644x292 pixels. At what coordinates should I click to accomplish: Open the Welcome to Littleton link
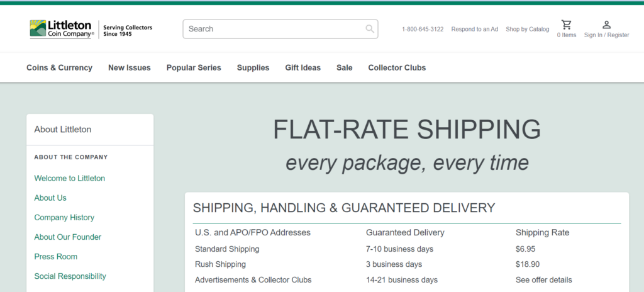70,178
